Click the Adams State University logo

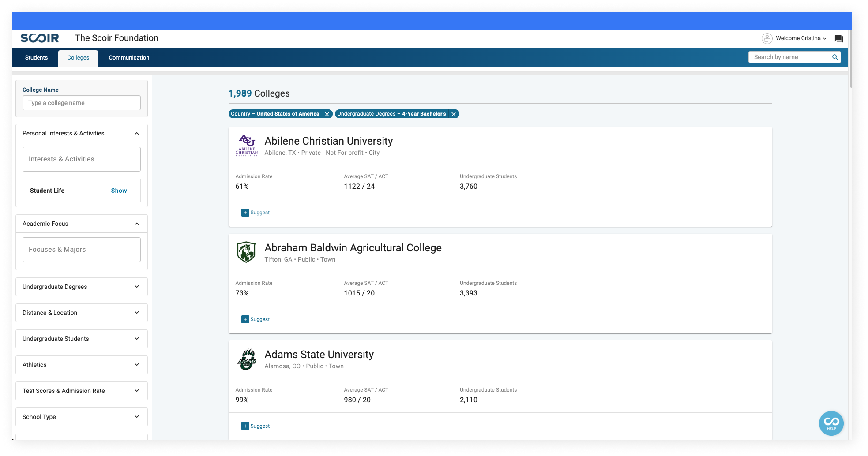click(247, 359)
